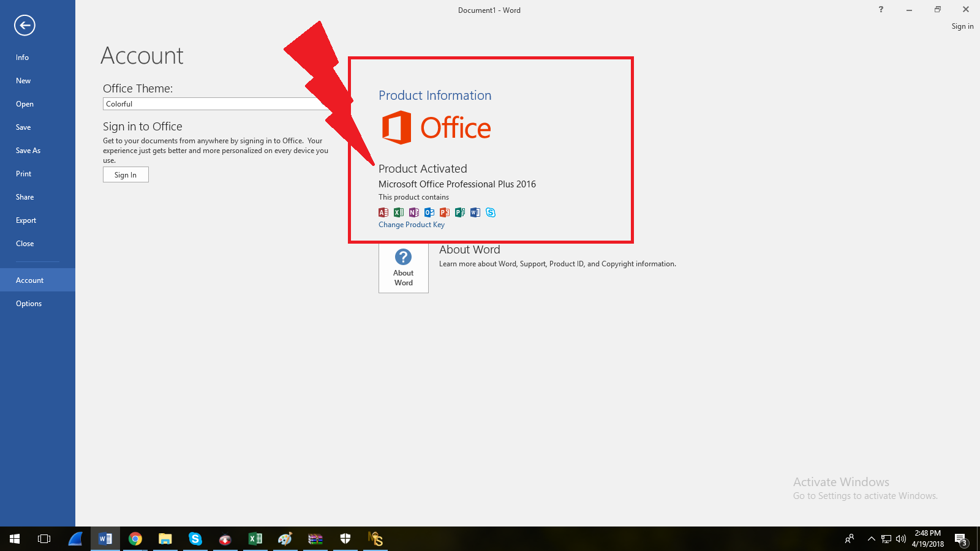This screenshot has width=980, height=551.
Task: Click the Publisher product icon
Action: [460, 212]
